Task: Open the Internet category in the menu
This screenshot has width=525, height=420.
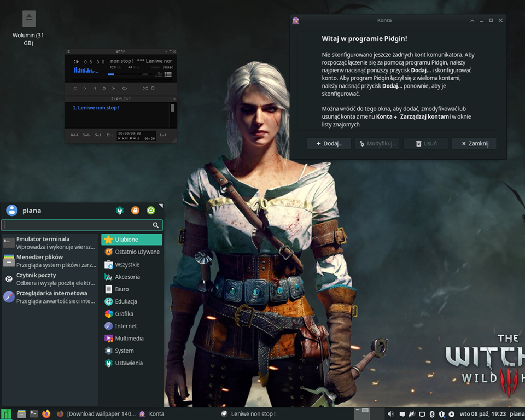Action: tap(126, 326)
